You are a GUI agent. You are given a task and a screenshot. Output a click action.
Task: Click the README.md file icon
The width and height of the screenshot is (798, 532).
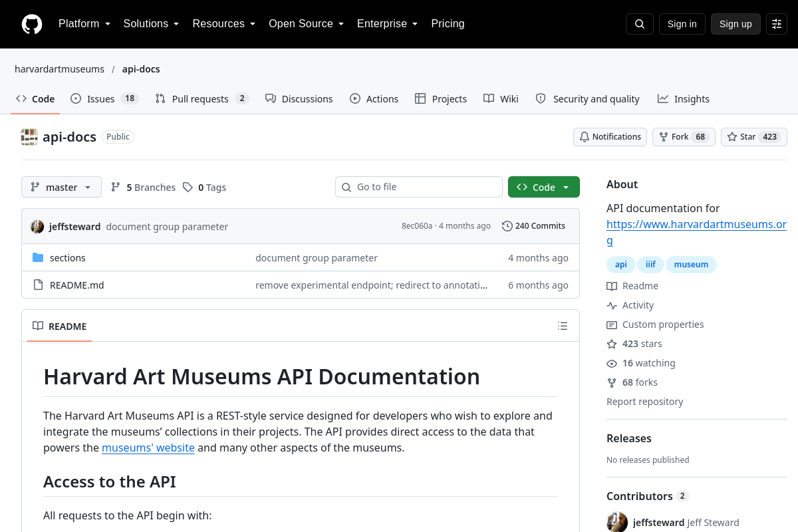click(x=38, y=285)
